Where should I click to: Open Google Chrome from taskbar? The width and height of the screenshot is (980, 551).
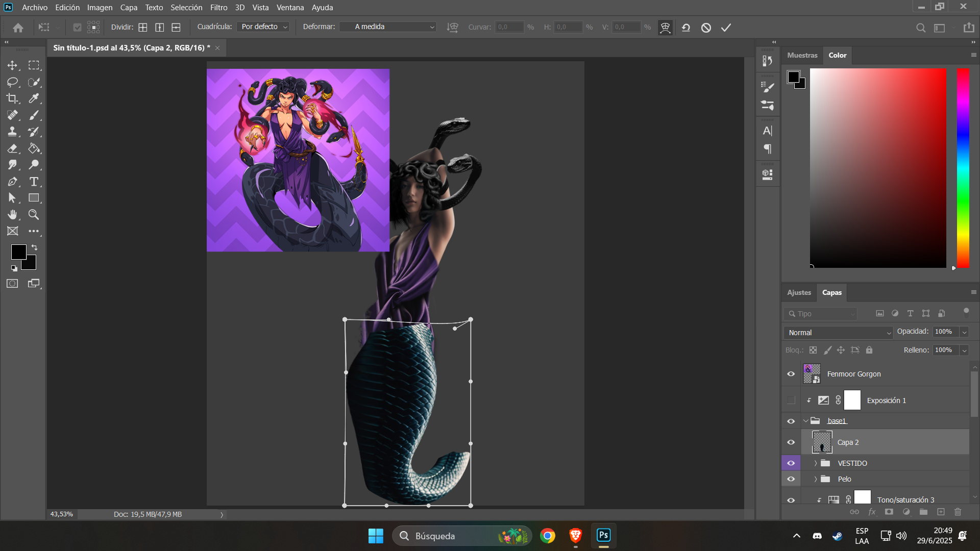pyautogui.click(x=548, y=536)
